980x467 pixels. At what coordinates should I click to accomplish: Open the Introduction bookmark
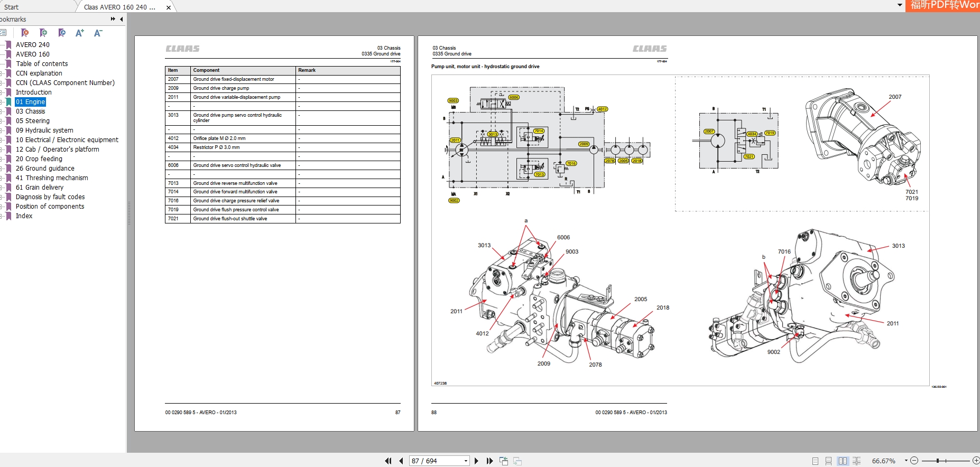[34, 92]
